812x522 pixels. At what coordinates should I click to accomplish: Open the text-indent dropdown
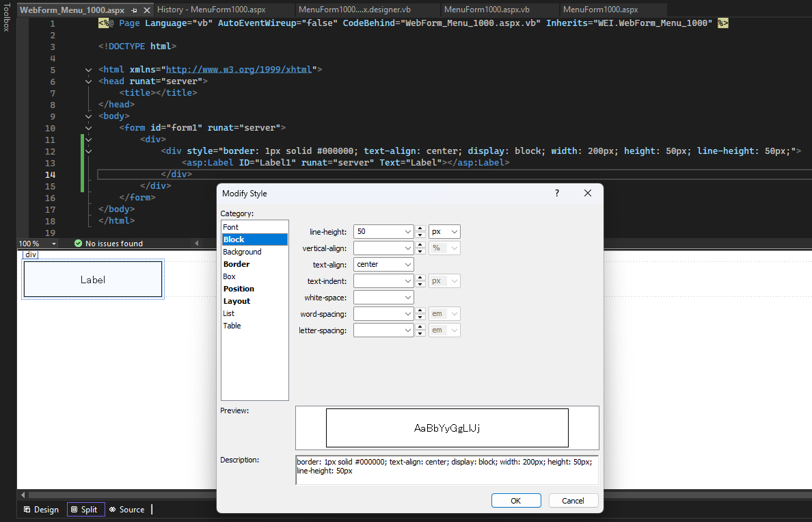408,281
